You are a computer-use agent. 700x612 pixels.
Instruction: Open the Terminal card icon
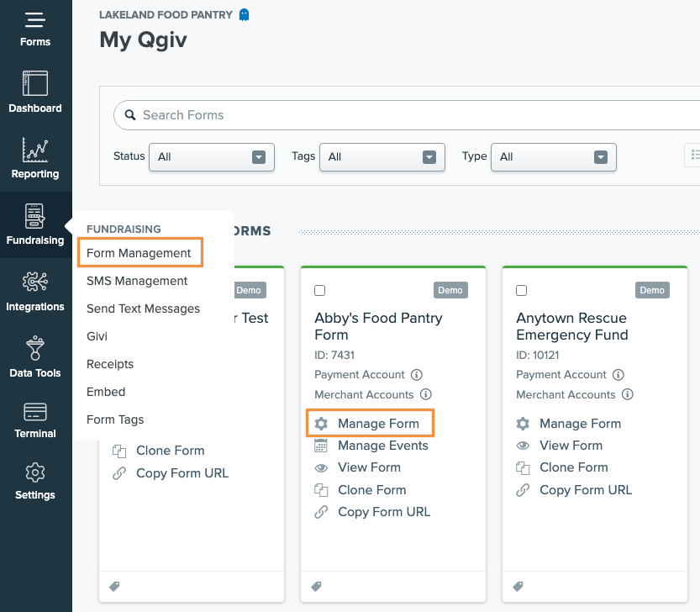[x=34, y=411]
